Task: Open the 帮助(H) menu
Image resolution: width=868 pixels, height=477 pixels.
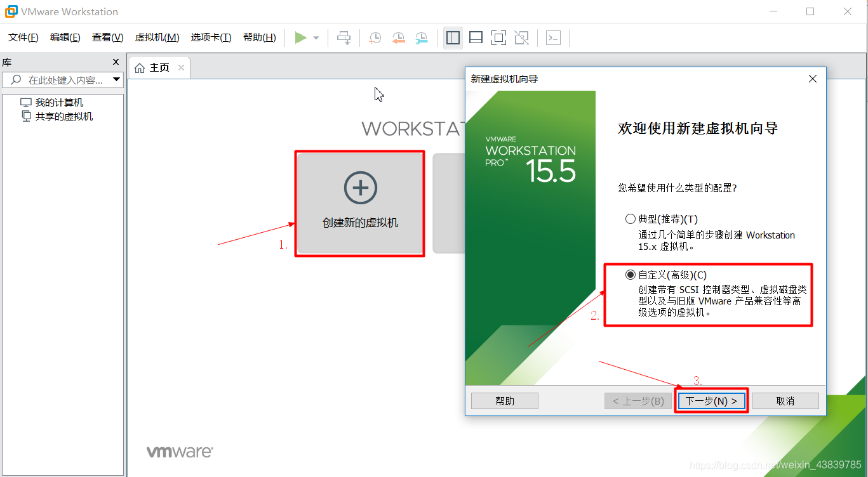Action: pyautogui.click(x=260, y=37)
